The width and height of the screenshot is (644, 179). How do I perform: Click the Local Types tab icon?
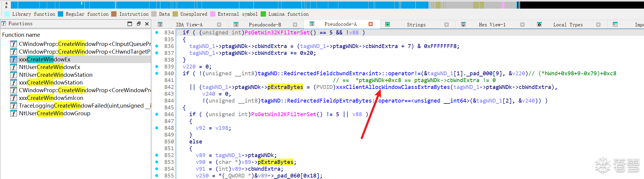[x=539, y=25]
